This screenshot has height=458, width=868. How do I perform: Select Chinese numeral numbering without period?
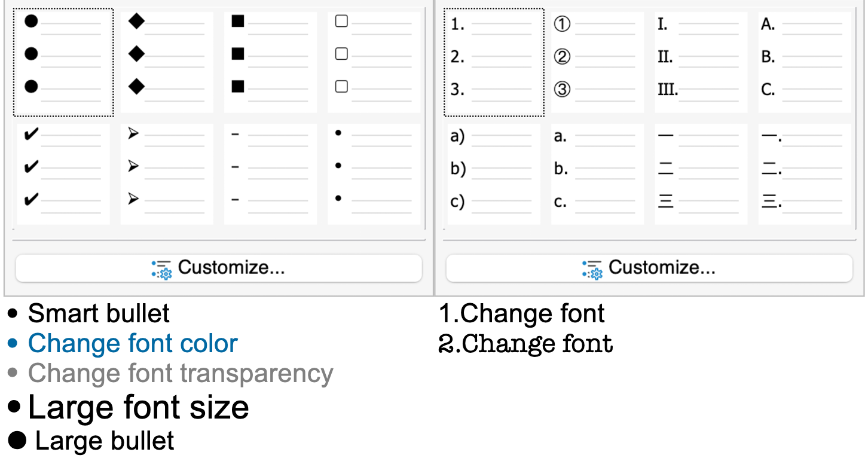tap(701, 174)
